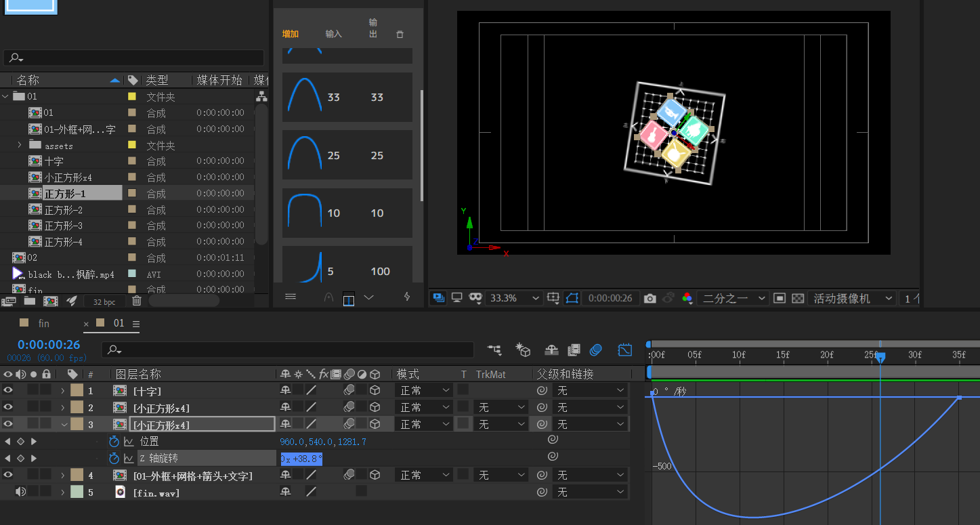Toggle mask and shape path visibility icon
The image size is (980, 525).
click(x=572, y=298)
